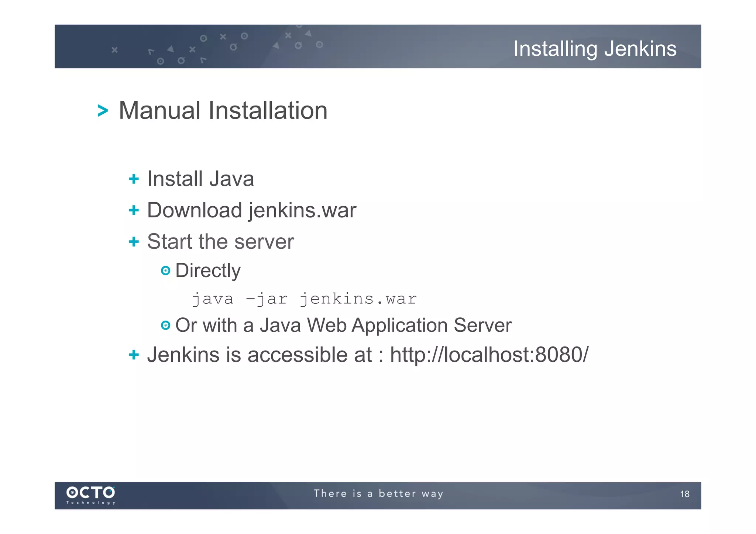Click 'Or with a Java Web Application Server'
Screen dimensions: 756x534
(343, 325)
